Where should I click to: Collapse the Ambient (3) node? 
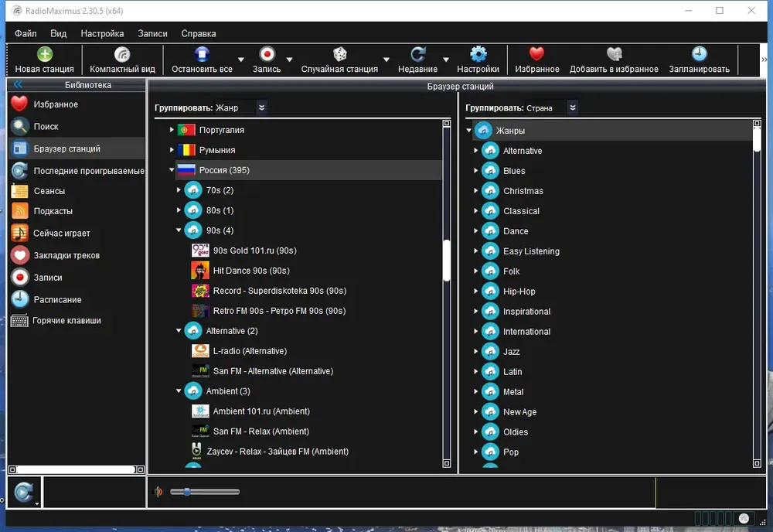click(179, 391)
